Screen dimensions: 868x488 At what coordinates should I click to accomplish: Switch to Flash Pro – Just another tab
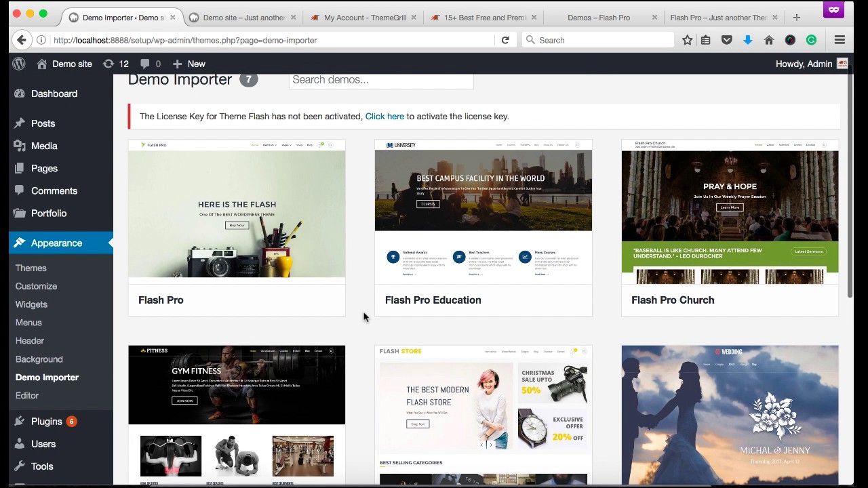(x=719, y=18)
